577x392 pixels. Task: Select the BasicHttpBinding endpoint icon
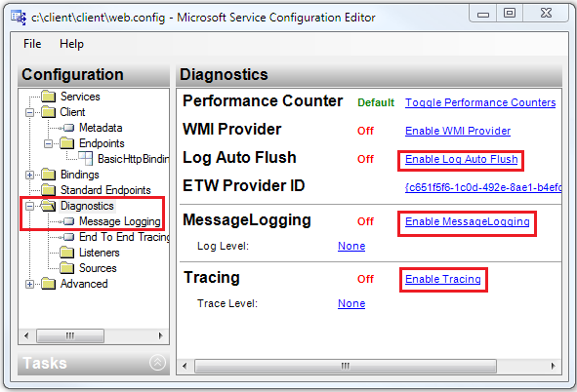pyautogui.click(x=86, y=159)
